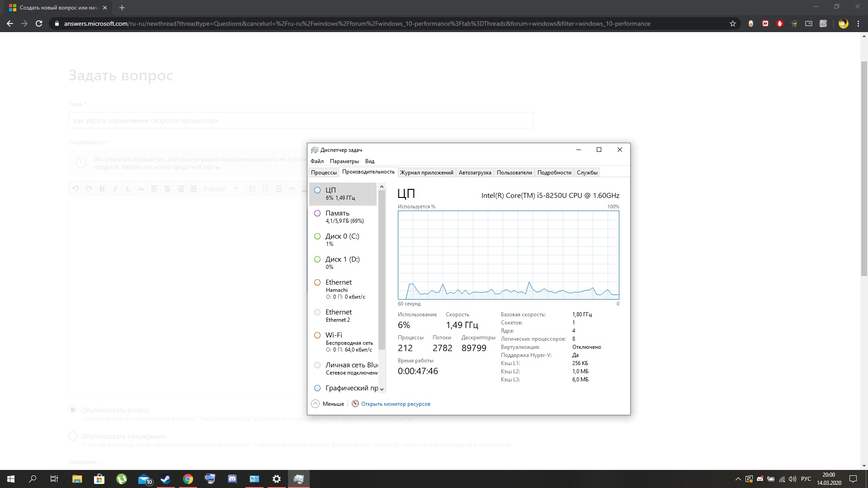The image size is (868, 488).
Task: Click the bulleted list editor button
Action: [252, 189]
